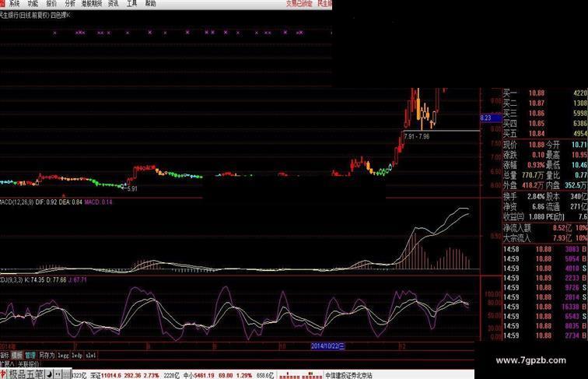Viewport: 588px width, 379px height.
Task: Click the 净流入额 8.52亿 row
Action: pos(545,227)
